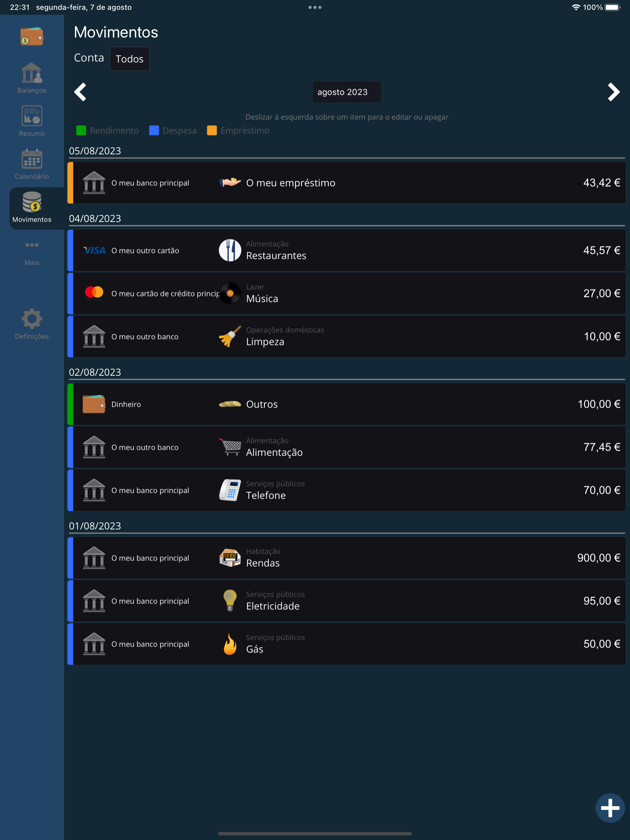Click the 'Gás' category text
Screen dimensions: 630x840
coord(255,649)
